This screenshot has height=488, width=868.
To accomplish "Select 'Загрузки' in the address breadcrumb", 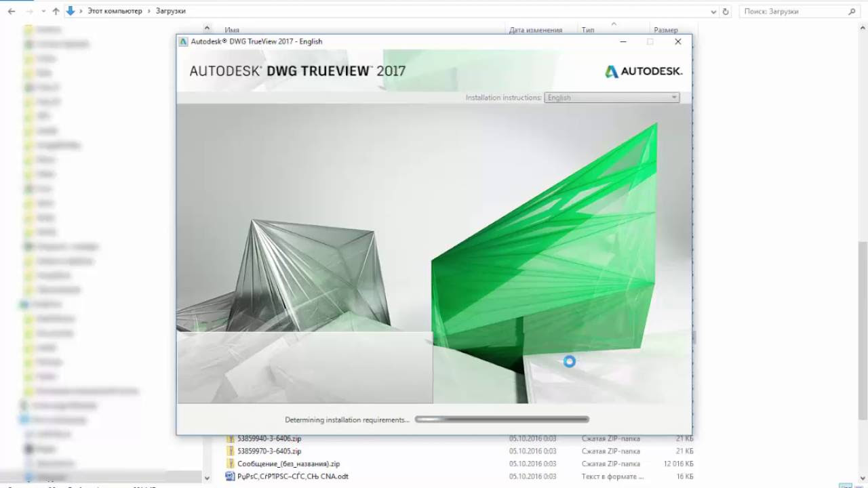I will [170, 12].
